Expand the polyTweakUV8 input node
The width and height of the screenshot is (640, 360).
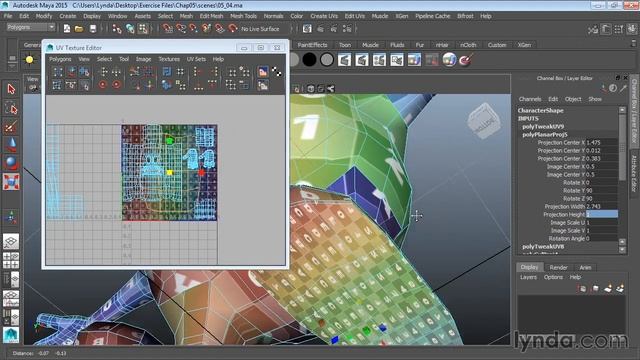coord(543,247)
